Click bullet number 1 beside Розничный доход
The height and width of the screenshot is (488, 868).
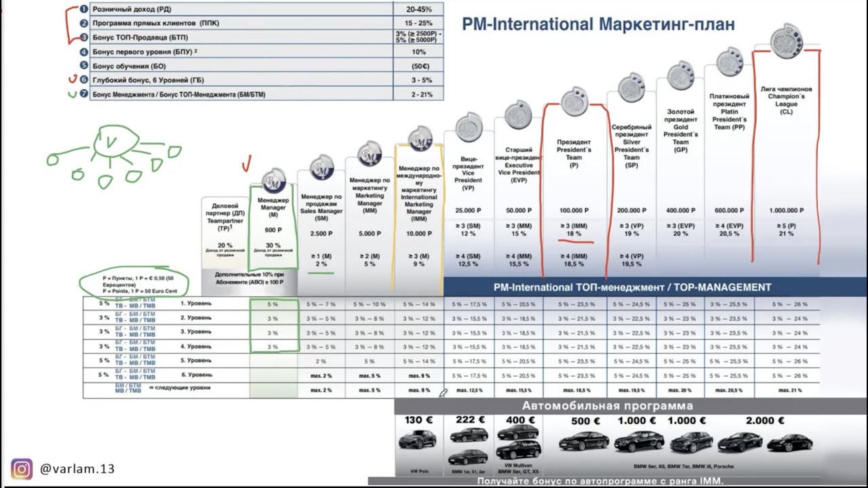pos(84,9)
